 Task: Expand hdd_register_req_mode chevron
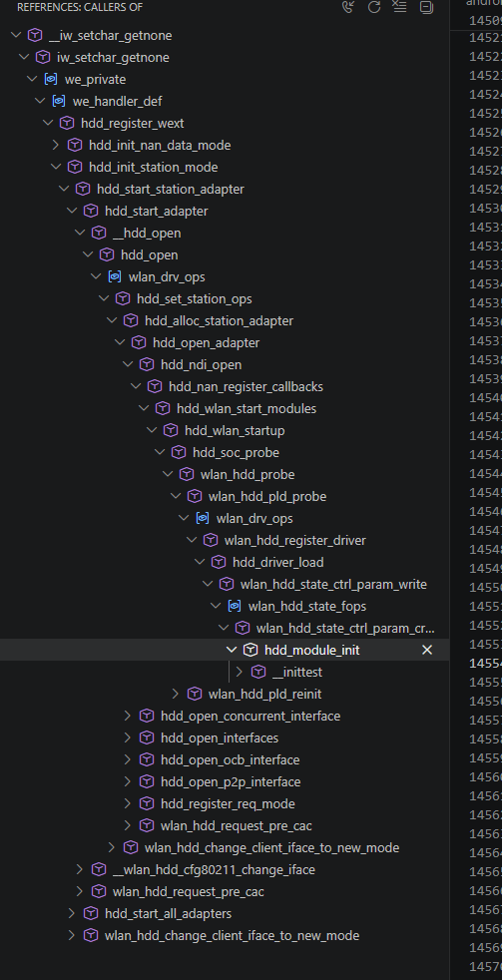(128, 803)
